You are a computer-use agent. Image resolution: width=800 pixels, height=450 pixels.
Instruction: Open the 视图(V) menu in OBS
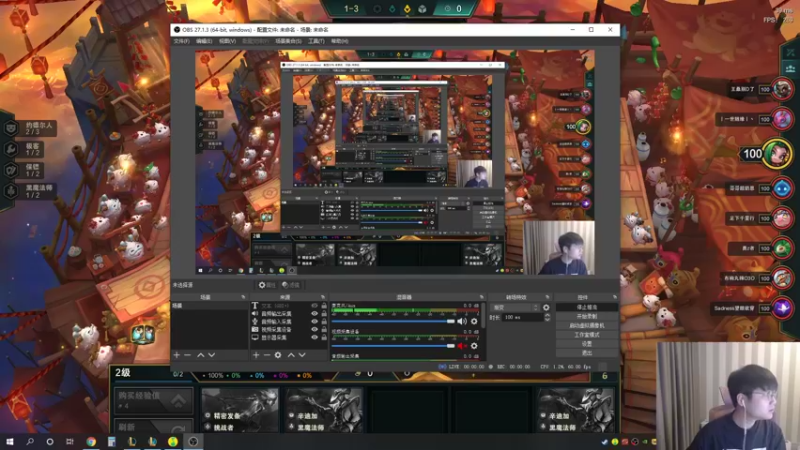pos(227,41)
